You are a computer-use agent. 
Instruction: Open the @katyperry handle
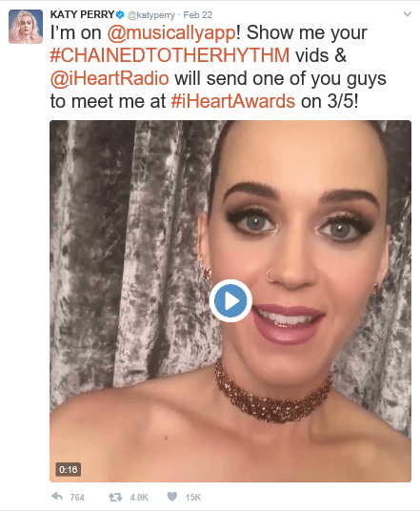[x=151, y=15]
